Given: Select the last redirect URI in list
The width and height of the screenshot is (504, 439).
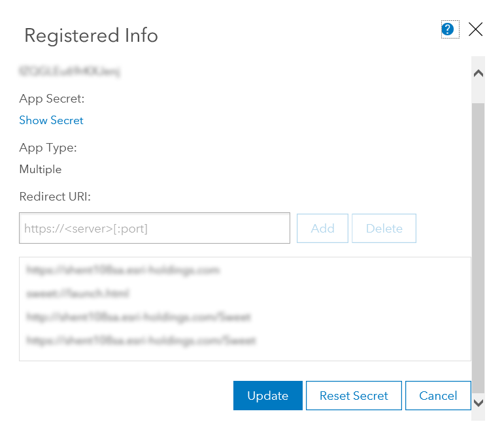Looking at the screenshot, I should pos(141,340).
